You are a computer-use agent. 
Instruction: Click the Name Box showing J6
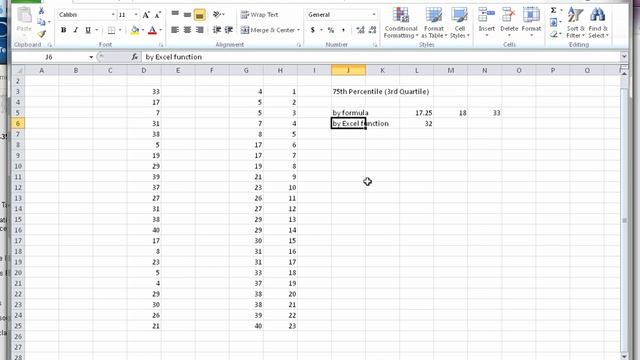(49, 57)
